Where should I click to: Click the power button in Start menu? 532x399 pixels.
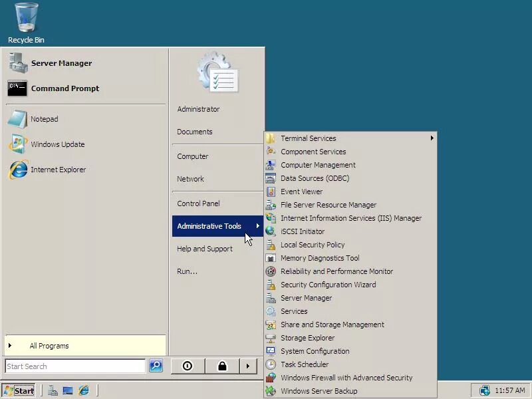click(188, 366)
